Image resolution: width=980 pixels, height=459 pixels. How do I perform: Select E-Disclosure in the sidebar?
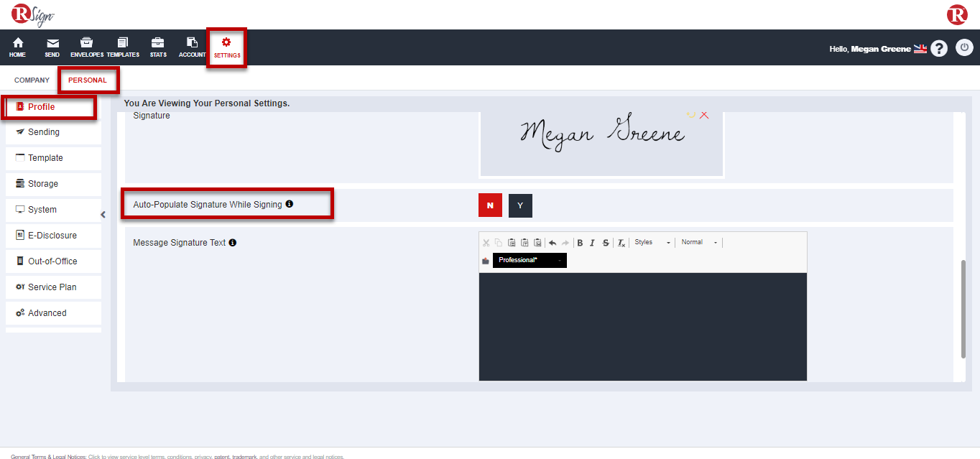click(x=53, y=236)
